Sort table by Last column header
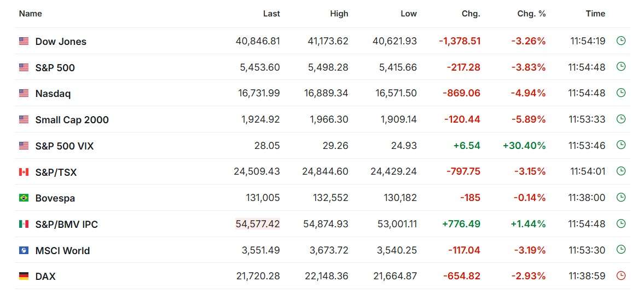 coord(271,14)
